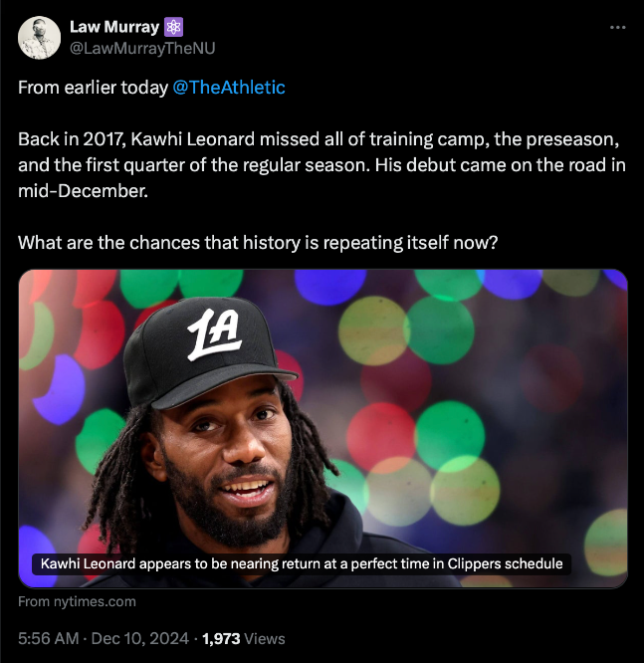Click the word "Views" in the footer
Viewport: 644px width, 663px height.
[265, 638]
